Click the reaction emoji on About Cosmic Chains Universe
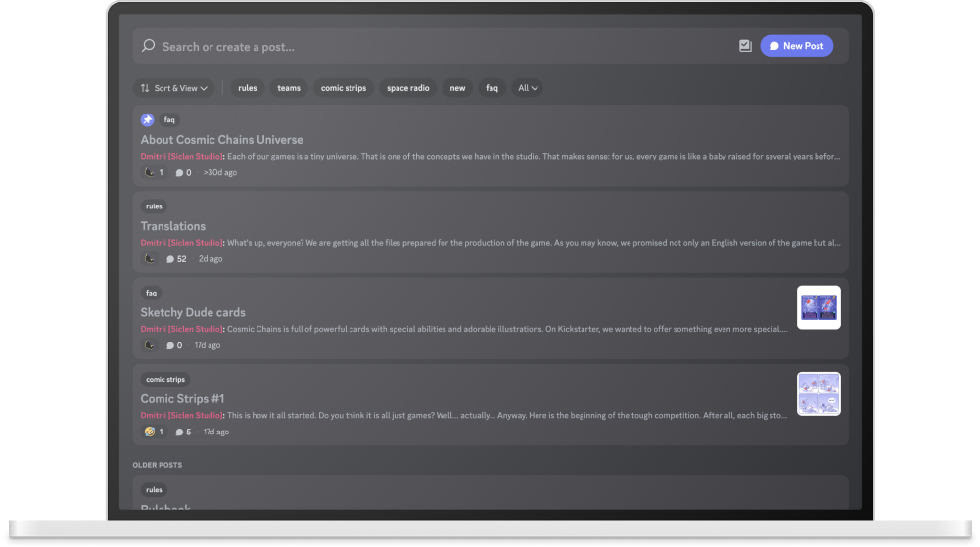This screenshot has height=547, width=980. click(149, 172)
